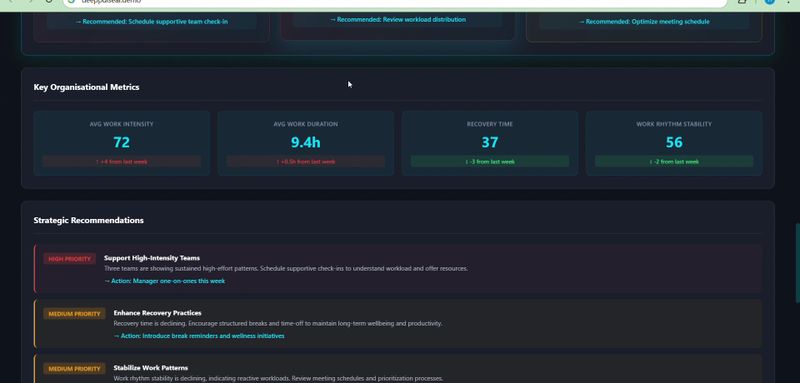Click the 'Work rhythm stability is declining' description
Viewport: 800px width, 383px height.
pos(278,378)
